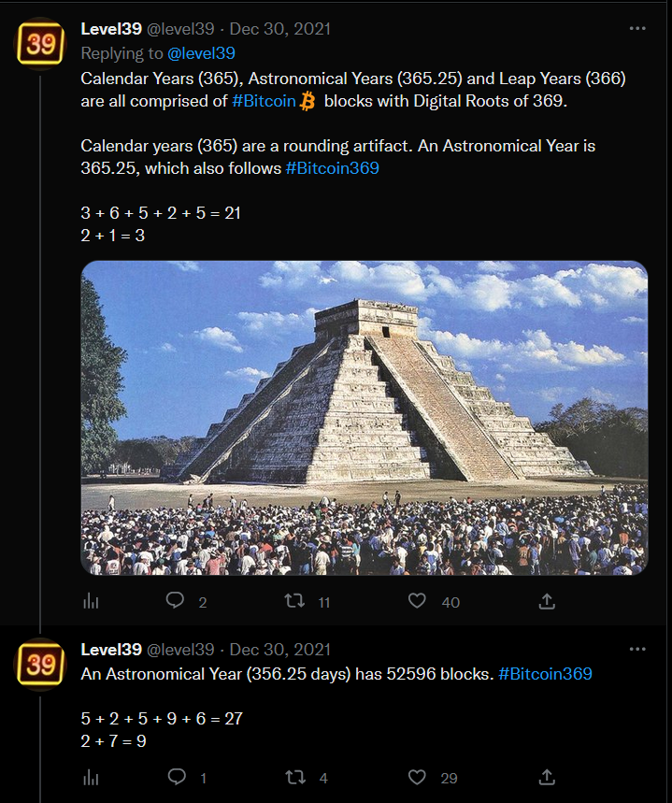Reply to the first tweet with pyramid image
672x803 pixels.
175,600
